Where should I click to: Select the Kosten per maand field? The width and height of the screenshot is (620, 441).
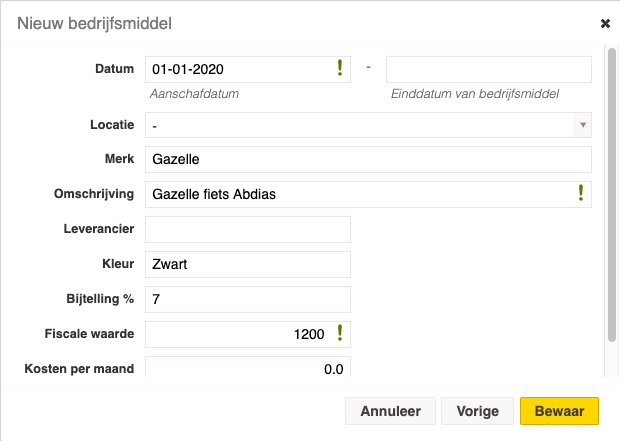click(x=248, y=367)
